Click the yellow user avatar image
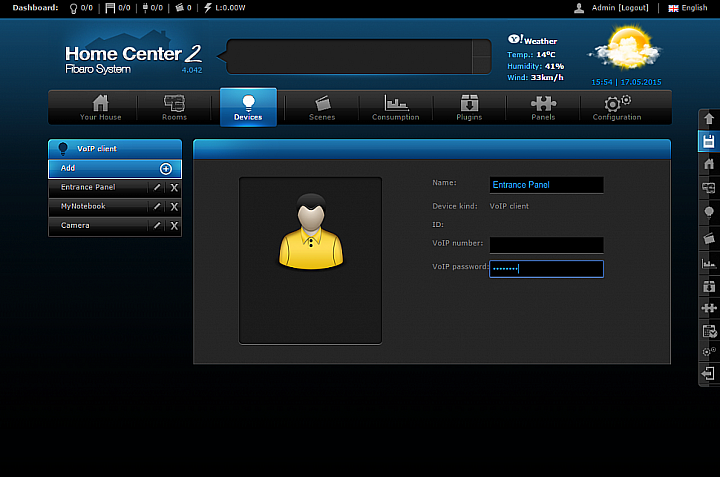 310,232
